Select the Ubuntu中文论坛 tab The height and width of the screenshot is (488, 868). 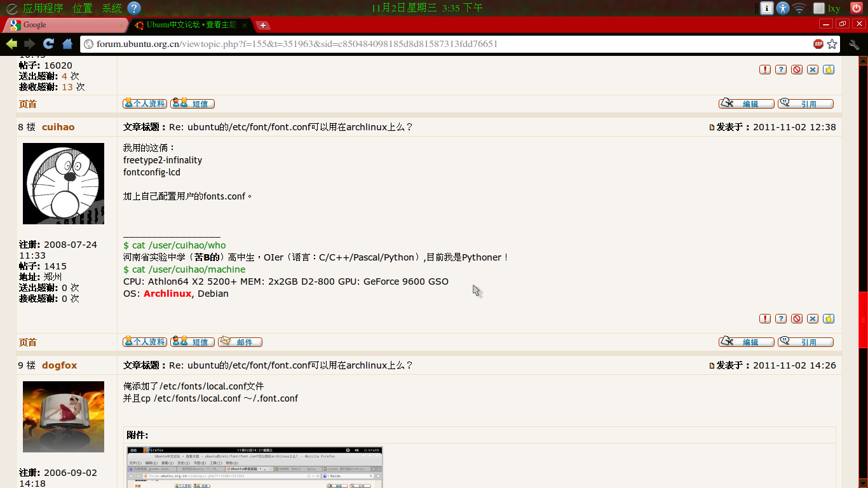tap(191, 25)
